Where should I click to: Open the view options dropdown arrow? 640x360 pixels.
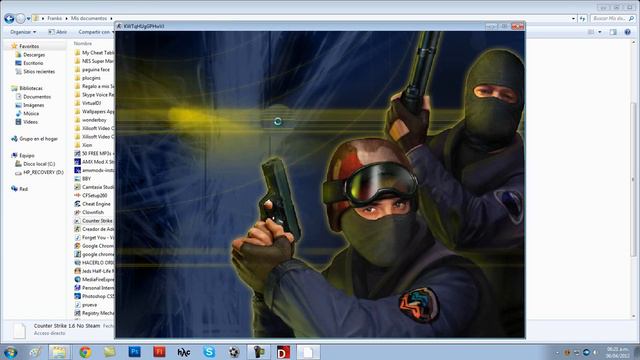tap(600, 32)
